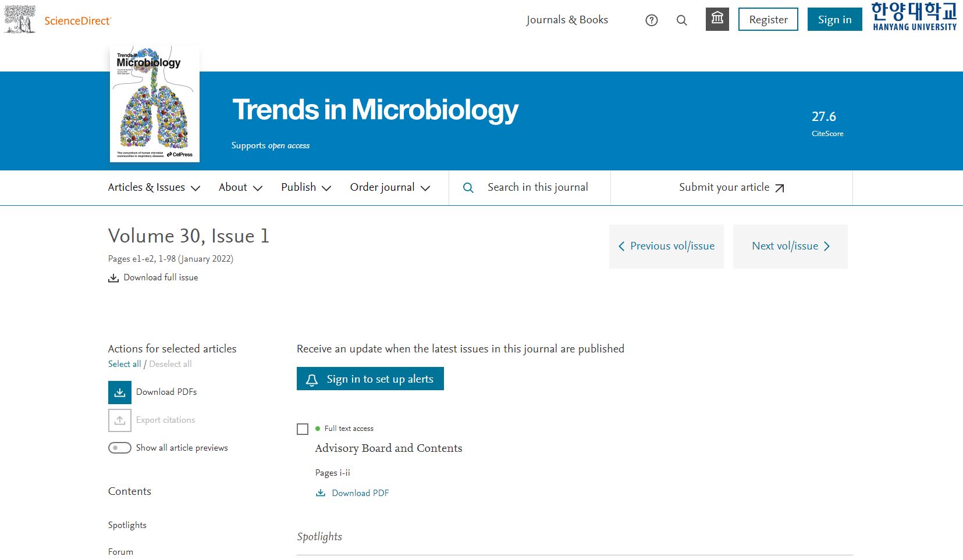The width and height of the screenshot is (963, 560).
Task: Expand the Articles & Issues dropdown
Action: [154, 188]
